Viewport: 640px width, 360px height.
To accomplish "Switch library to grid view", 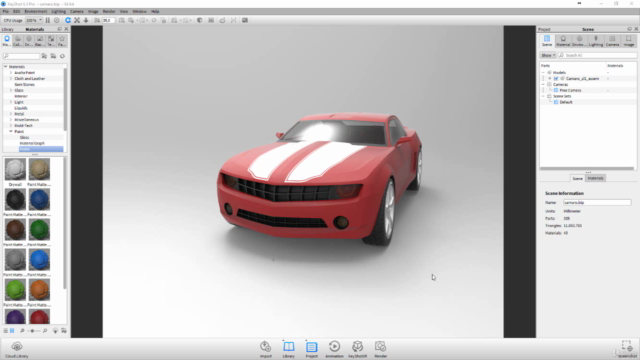I will tap(12, 331).
